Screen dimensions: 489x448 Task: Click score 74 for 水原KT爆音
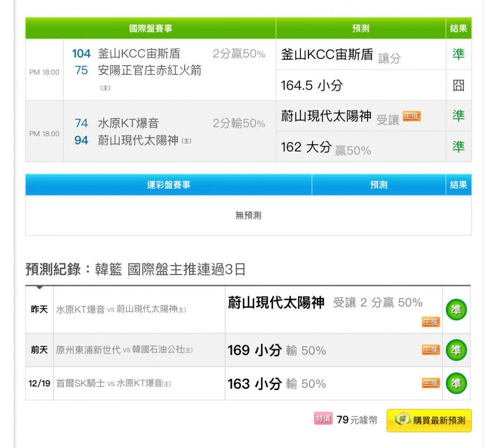81,123
